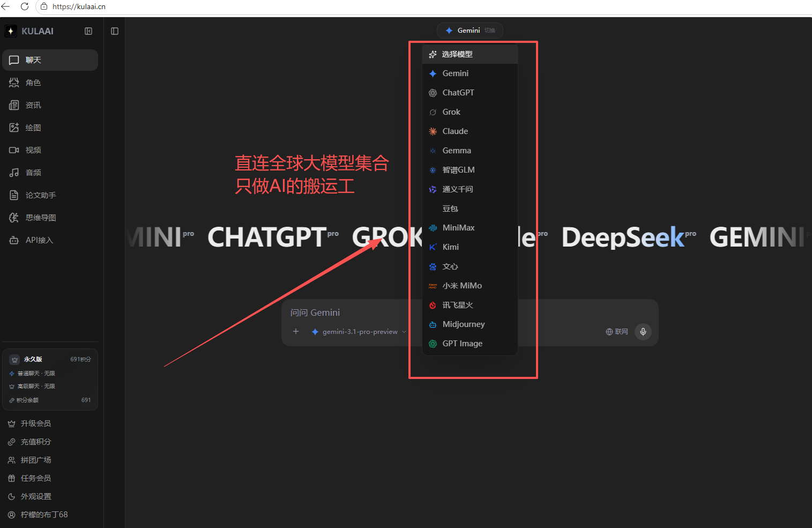Image resolution: width=812 pixels, height=528 pixels.
Task: Open the 绘图 drawing section
Action: coord(50,128)
